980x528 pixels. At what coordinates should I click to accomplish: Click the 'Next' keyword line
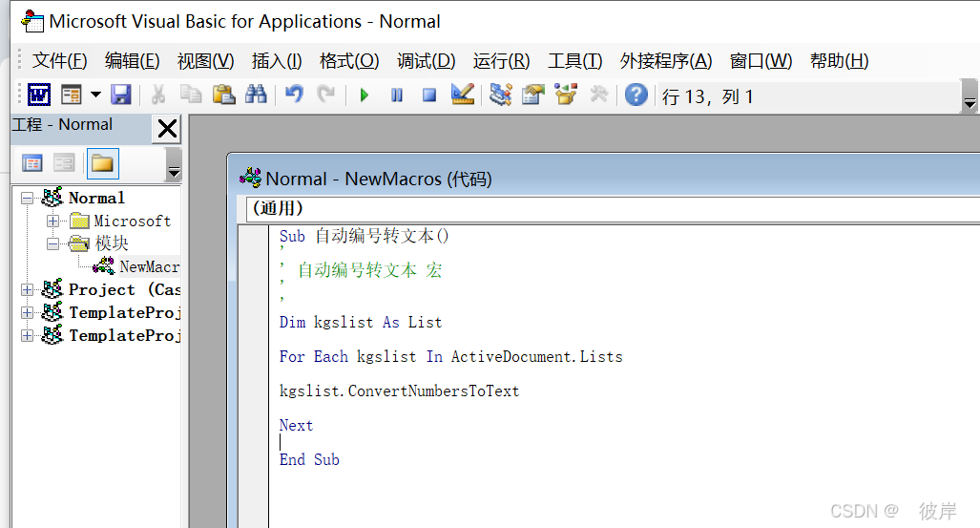(296, 426)
